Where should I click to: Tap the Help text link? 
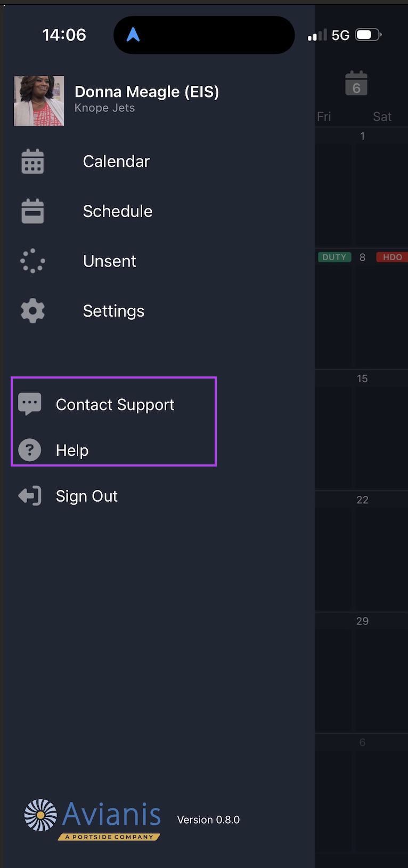tap(72, 451)
